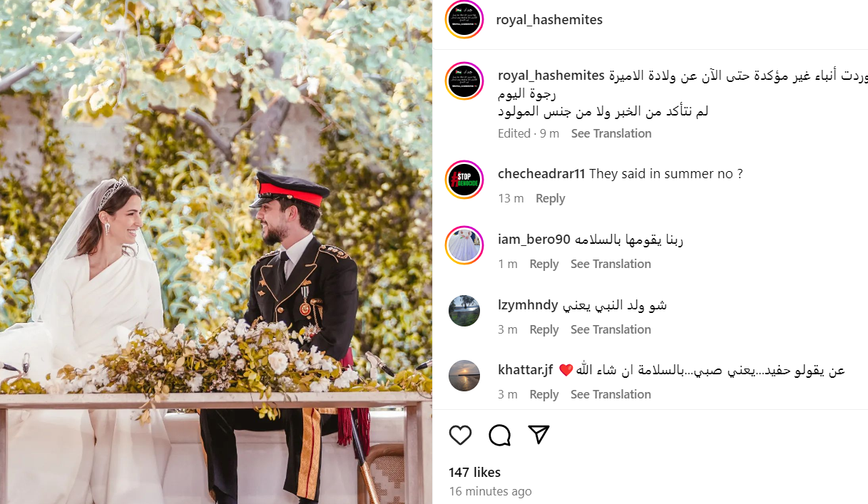Click the wedding photo image
Viewport: 868px width, 504px height.
click(x=216, y=252)
